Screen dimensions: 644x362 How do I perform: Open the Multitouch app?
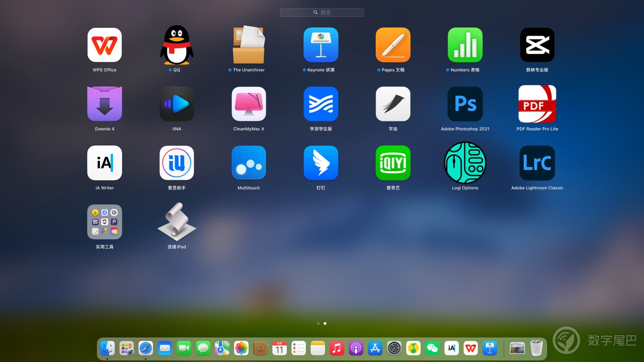249,163
